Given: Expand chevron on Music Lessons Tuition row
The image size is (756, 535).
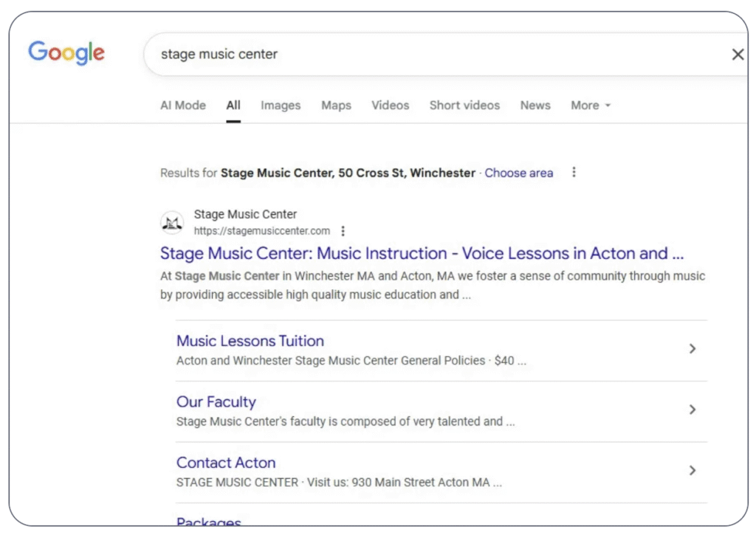Looking at the screenshot, I should (693, 348).
